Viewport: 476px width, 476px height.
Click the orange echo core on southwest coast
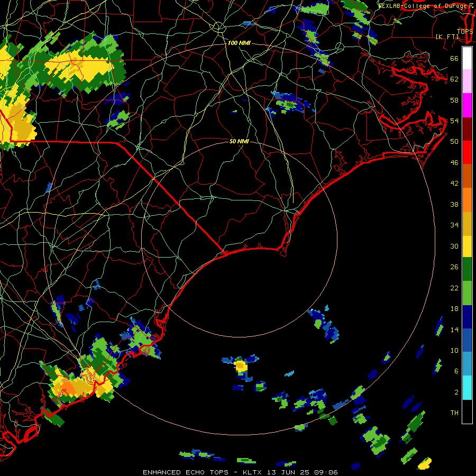(x=68, y=388)
